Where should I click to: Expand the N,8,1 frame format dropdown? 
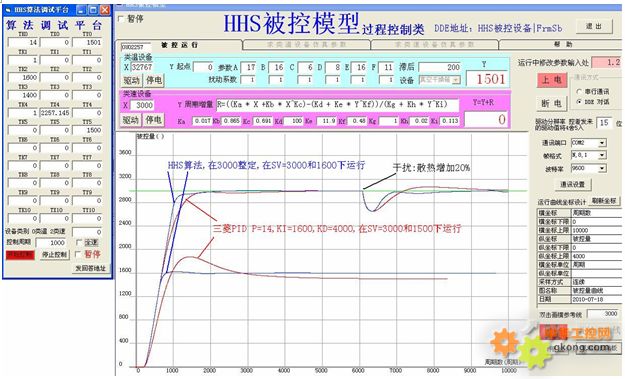(602, 155)
